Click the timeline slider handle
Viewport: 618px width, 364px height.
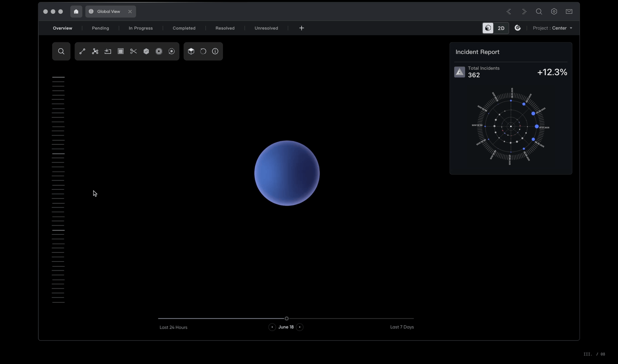tap(286, 318)
